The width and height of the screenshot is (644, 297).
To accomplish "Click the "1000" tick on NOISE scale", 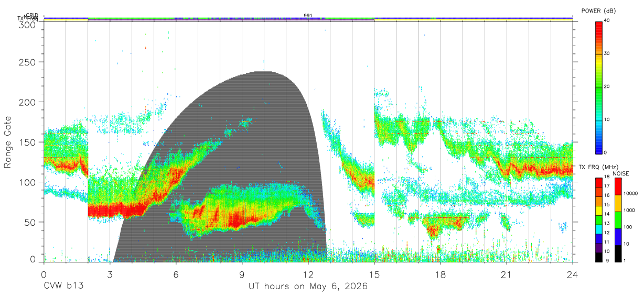I will pos(630,211).
